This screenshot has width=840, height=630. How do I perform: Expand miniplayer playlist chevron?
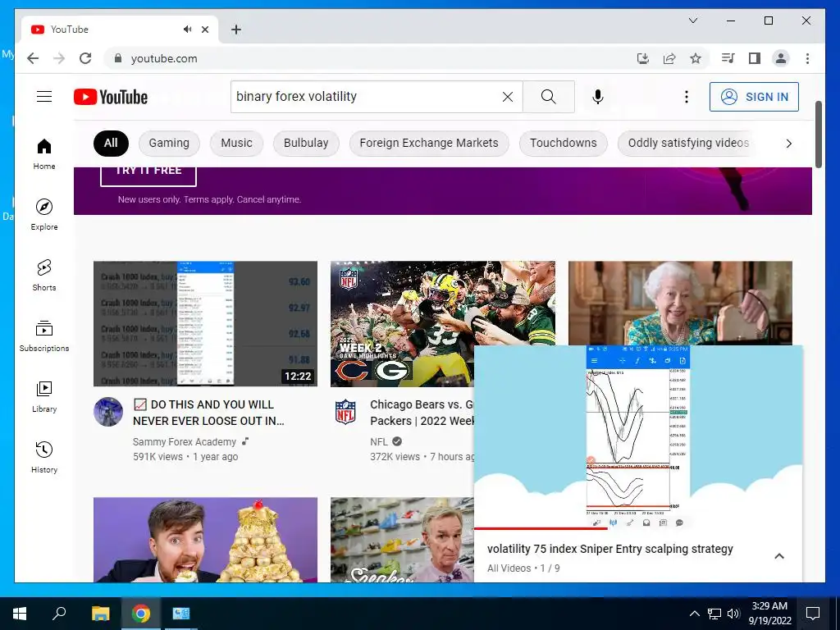click(779, 556)
